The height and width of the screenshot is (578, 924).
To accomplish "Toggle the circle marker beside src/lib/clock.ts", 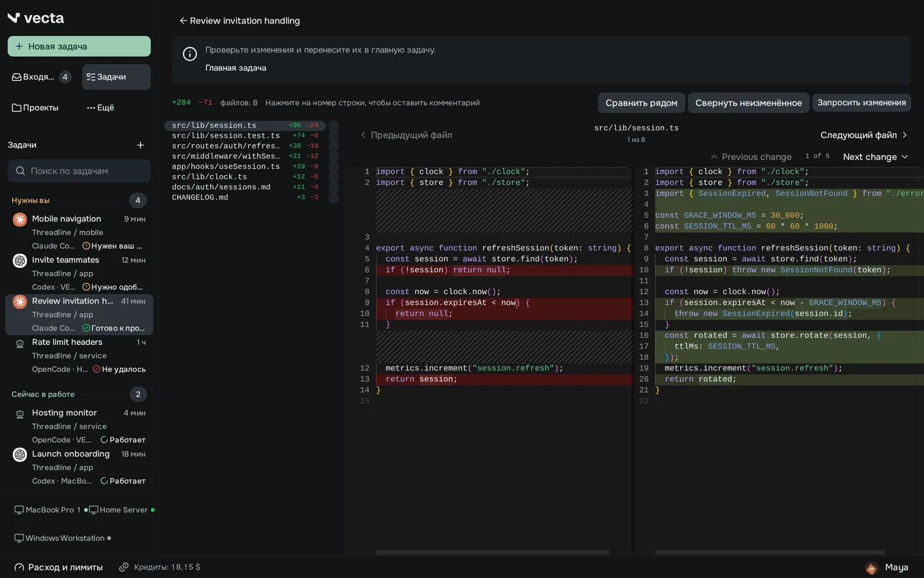I will click(x=334, y=177).
